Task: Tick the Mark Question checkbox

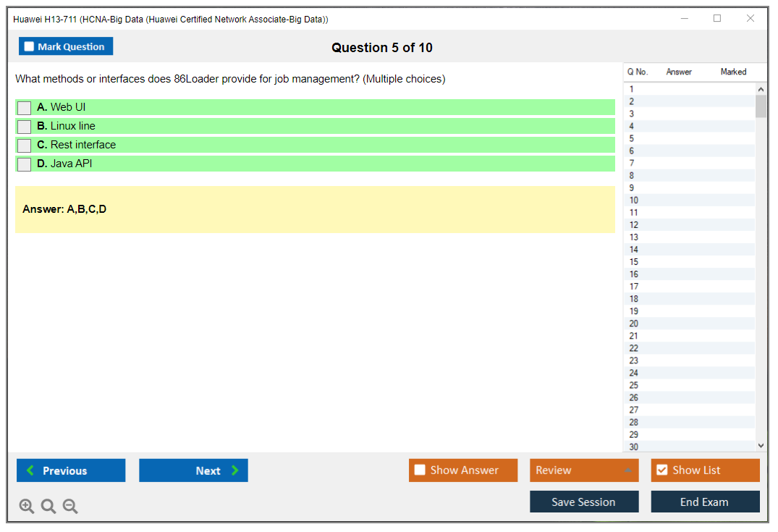Action: point(30,47)
